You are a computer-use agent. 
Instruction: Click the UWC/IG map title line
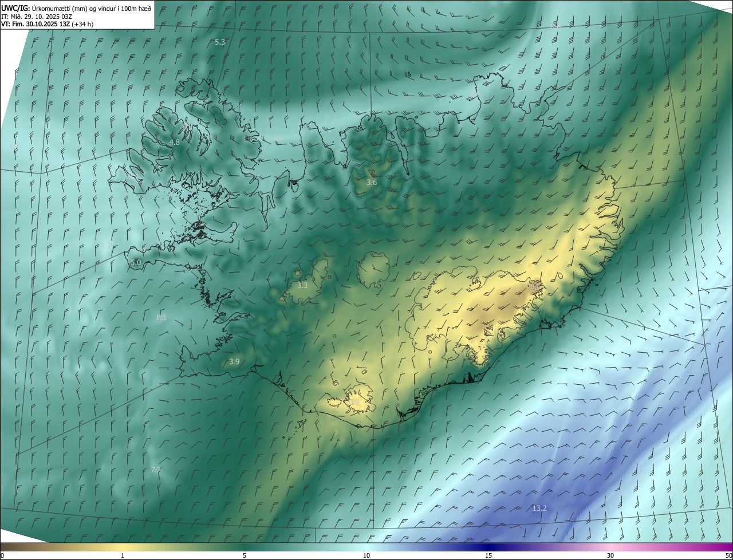coord(76,8)
